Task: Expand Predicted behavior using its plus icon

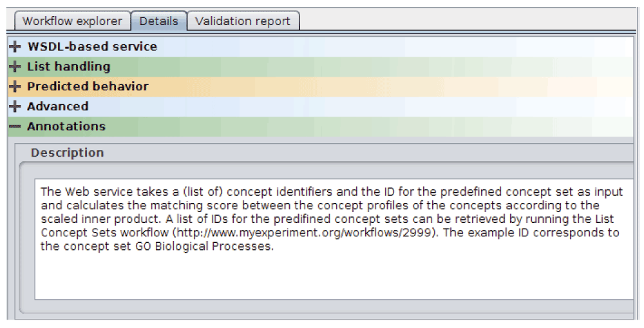Action: click(x=15, y=87)
